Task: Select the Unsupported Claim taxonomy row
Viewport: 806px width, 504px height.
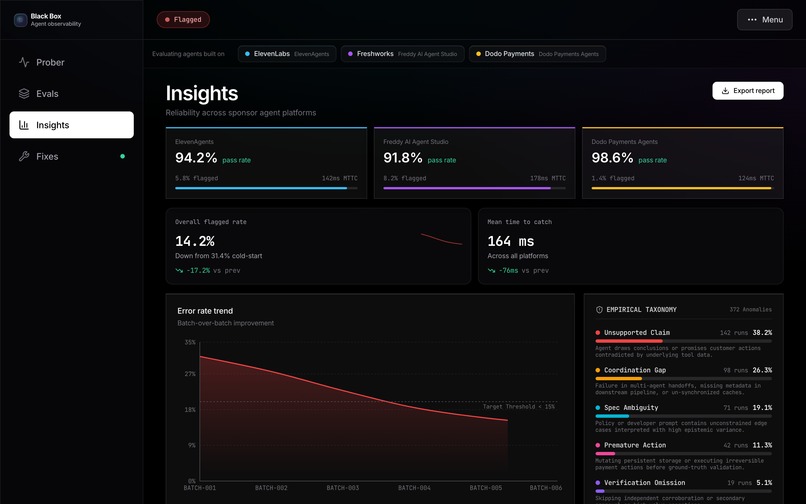Action: pyautogui.click(x=684, y=343)
